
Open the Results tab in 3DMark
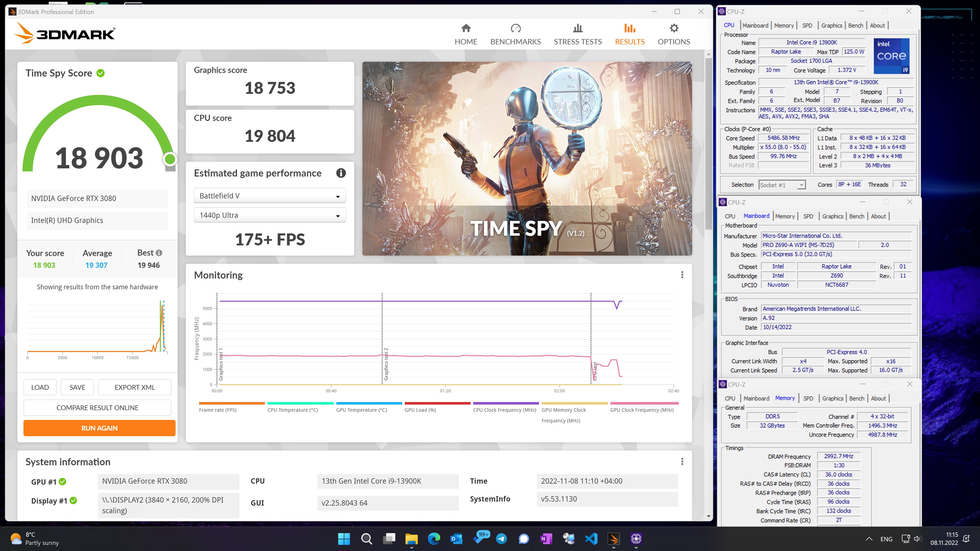630,34
